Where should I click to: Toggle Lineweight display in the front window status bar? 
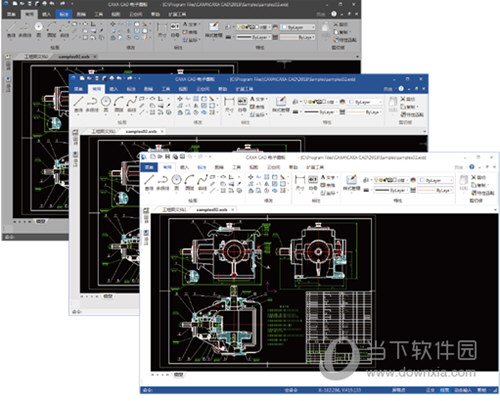click(444, 390)
